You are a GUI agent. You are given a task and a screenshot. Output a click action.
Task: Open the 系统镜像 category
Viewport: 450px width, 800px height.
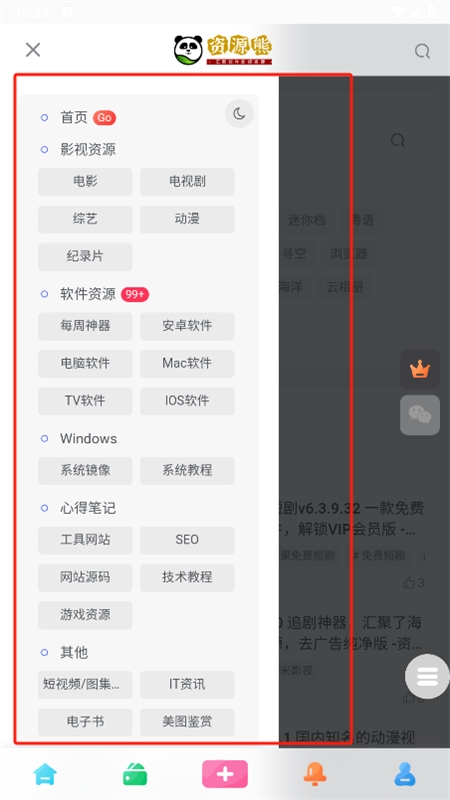click(x=85, y=470)
